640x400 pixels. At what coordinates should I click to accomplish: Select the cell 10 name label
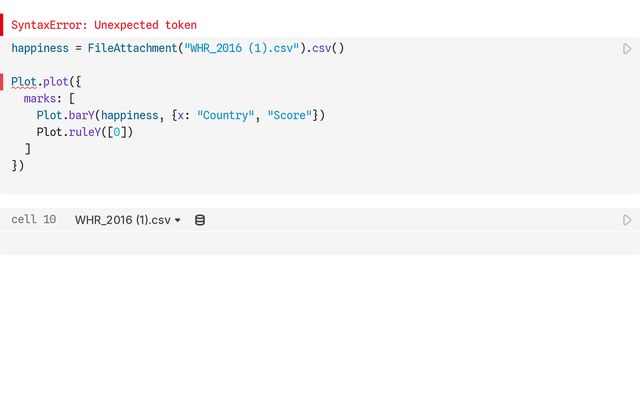coord(33,220)
